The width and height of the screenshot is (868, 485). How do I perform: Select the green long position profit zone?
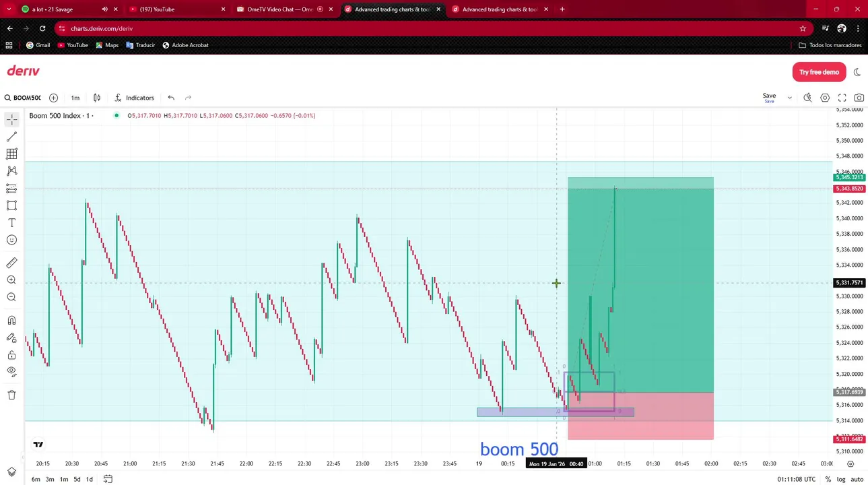pyautogui.click(x=640, y=285)
